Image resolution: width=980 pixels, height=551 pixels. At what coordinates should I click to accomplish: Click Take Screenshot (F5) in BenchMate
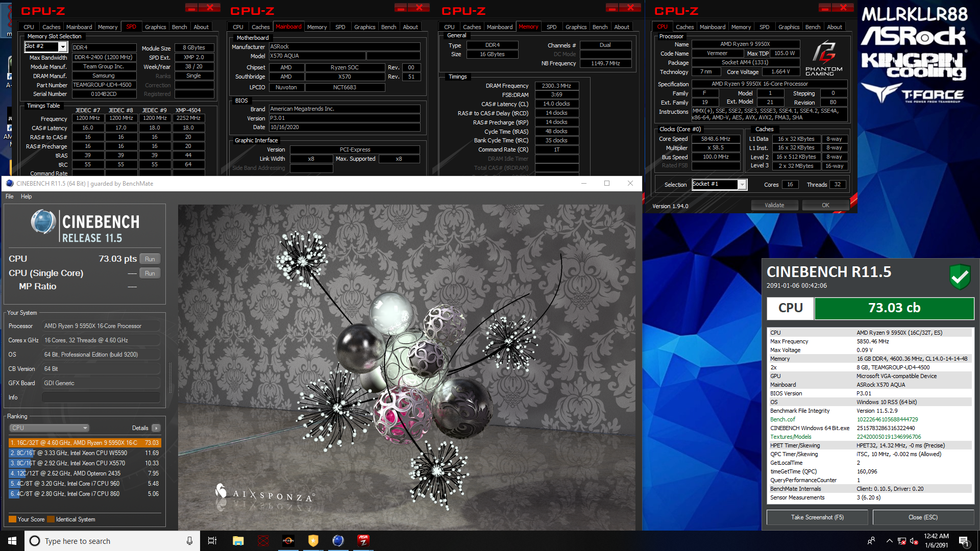coord(817,517)
